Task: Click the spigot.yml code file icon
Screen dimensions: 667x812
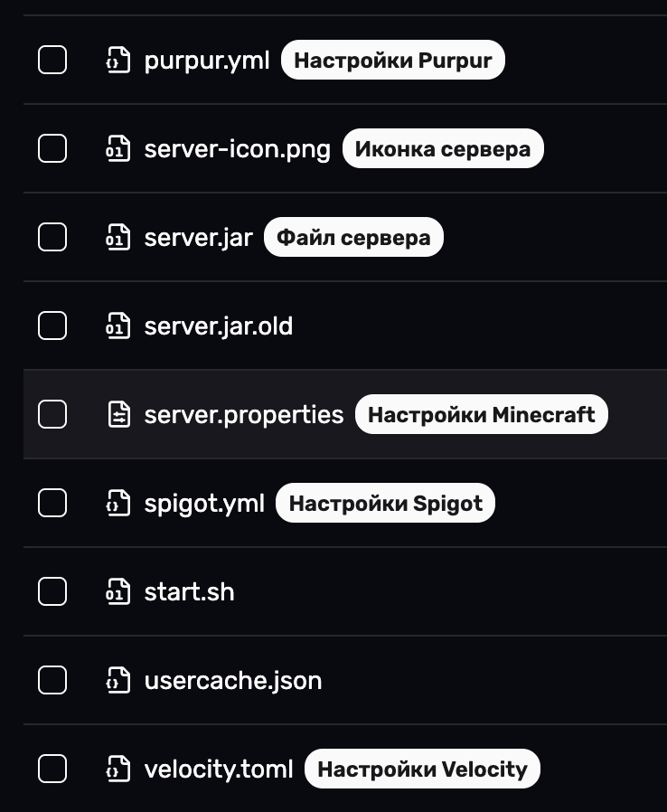Action: [118, 504]
